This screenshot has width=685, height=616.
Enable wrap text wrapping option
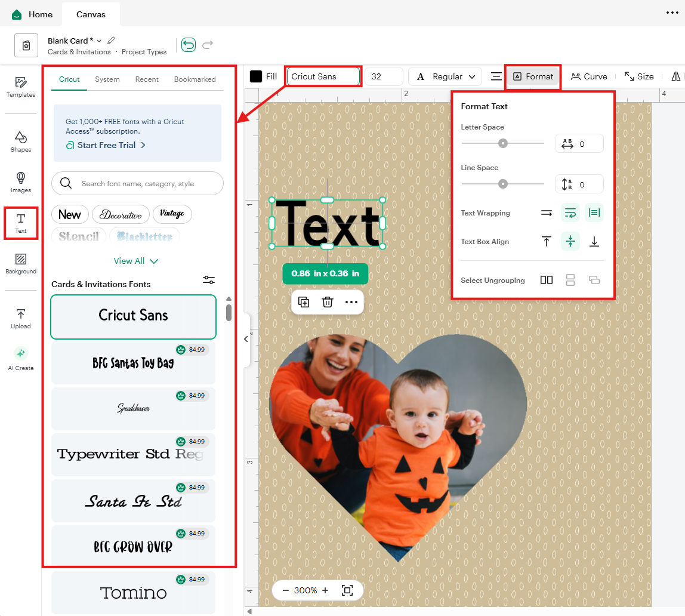(570, 212)
